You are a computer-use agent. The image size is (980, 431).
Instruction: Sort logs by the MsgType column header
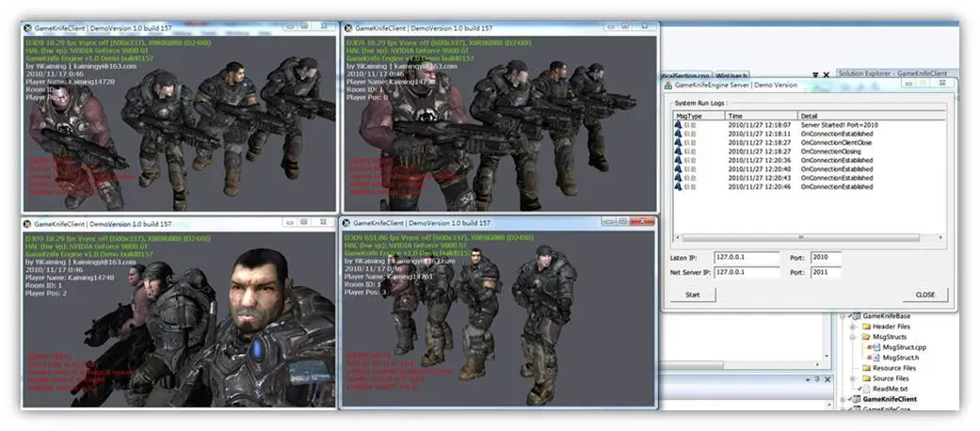(x=699, y=116)
